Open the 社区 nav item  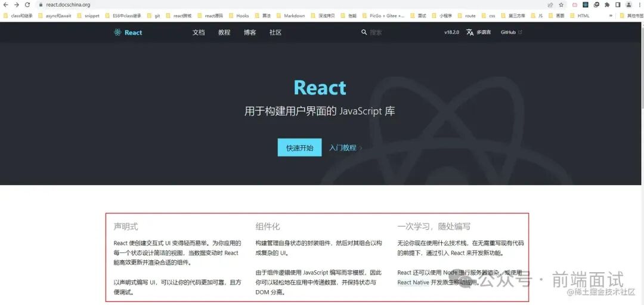275,32
